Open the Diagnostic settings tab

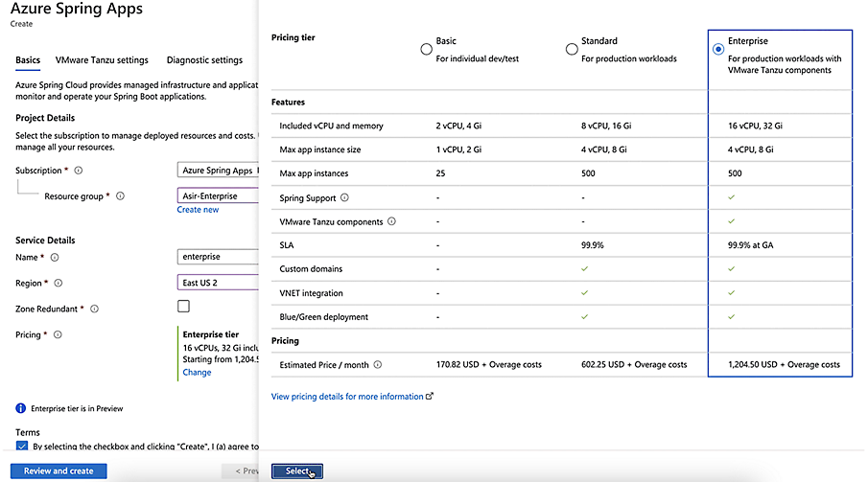click(204, 60)
